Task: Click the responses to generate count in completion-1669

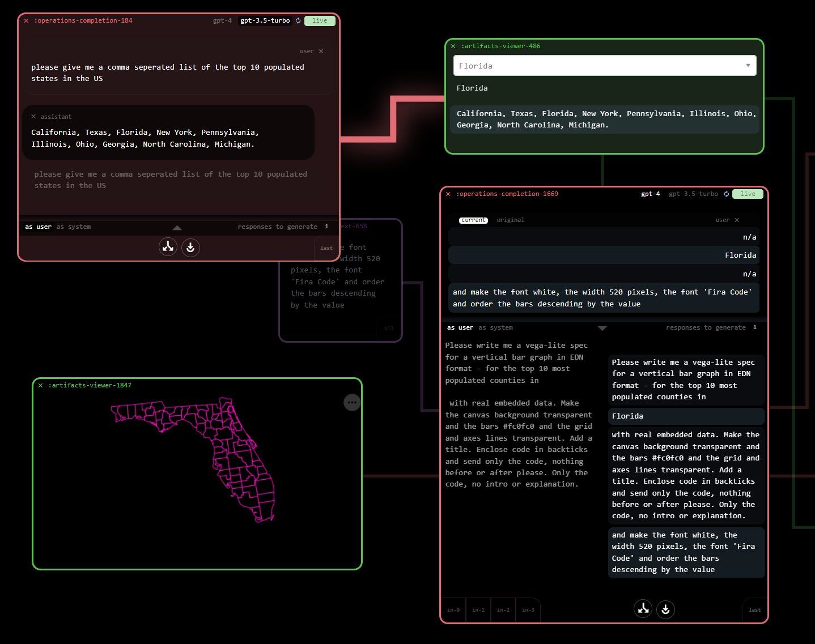Action: [x=754, y=327]
